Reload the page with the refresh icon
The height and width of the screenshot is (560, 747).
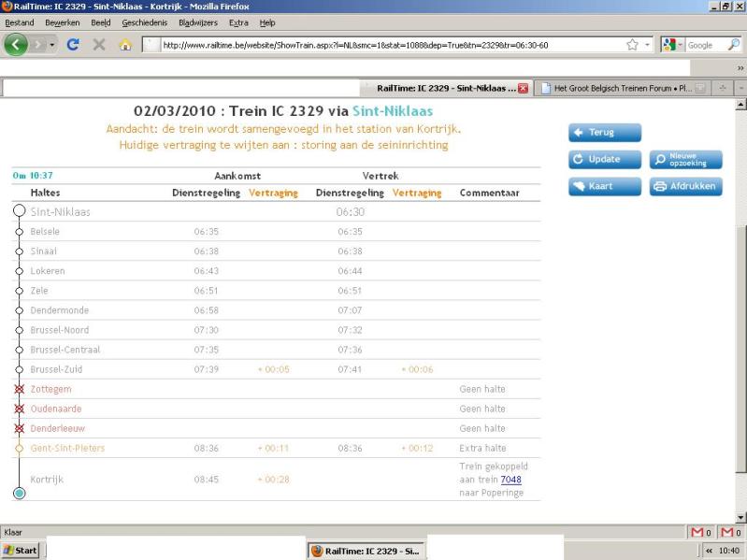click(x=73, y=44)
